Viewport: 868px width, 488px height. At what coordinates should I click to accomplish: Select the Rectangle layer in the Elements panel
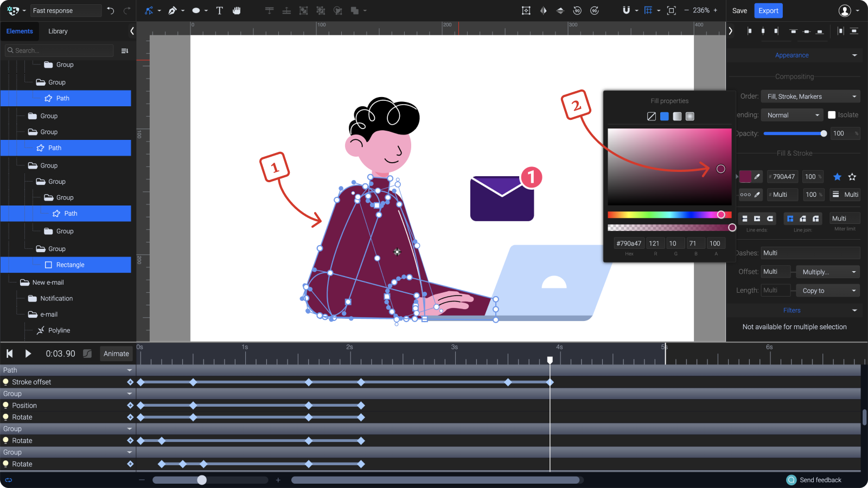(x=71, y=265)
